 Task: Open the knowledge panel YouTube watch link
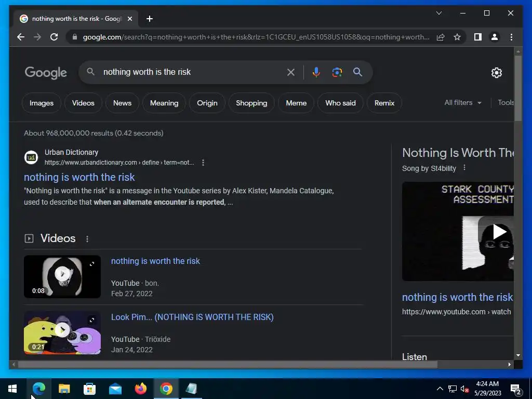tap(457, 297)
